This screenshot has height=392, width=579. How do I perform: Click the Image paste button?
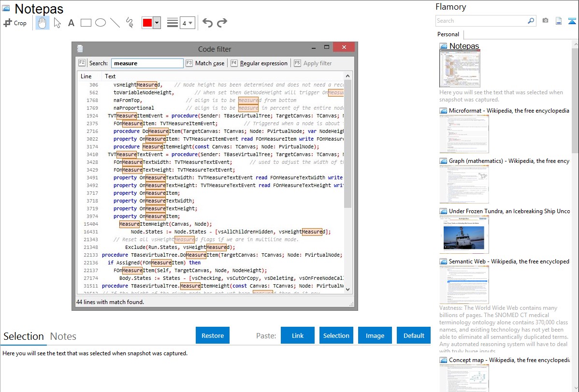pyautogui.click(x=375, y=335)
